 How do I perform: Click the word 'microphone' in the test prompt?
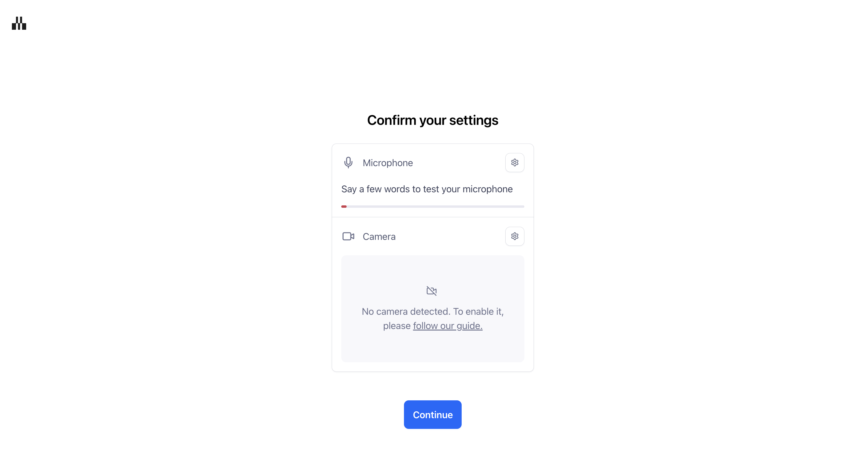pyautogui.click(x=487, y=189)
